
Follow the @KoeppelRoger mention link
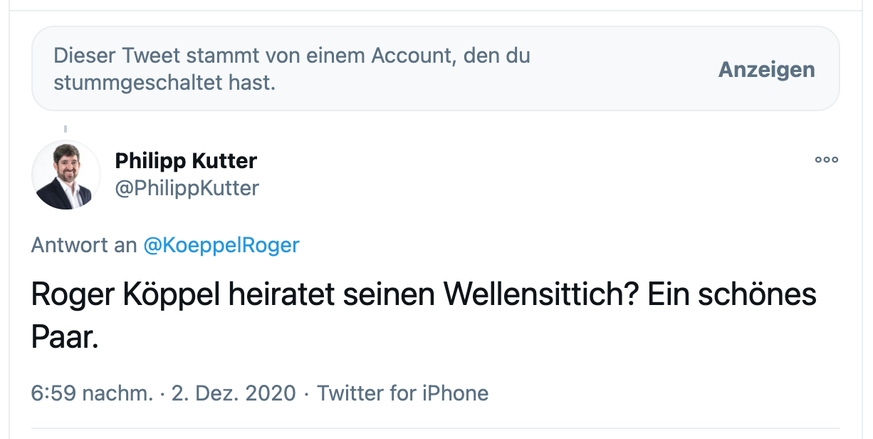point(221,245)
